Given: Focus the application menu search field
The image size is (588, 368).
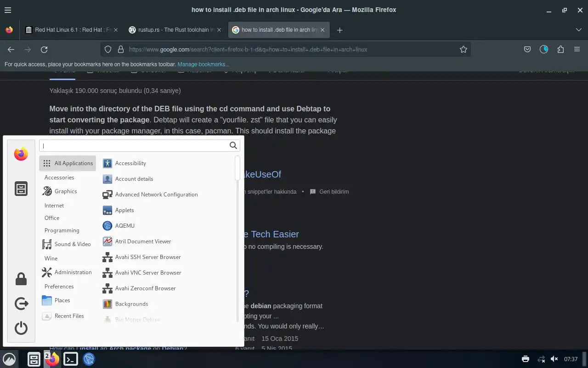Looking at the screenshot, I should (x=140, y=145).
